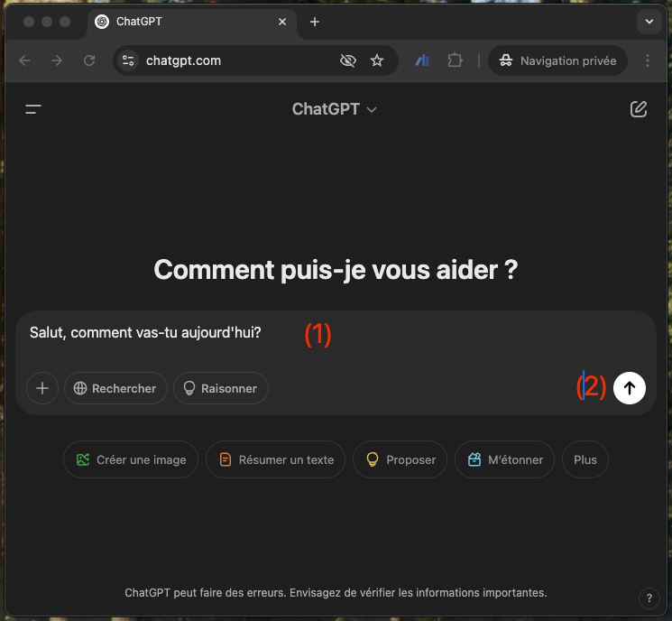Show more suggestions with Plus
This screenshot has height=621, width=672.
point(585,459)
